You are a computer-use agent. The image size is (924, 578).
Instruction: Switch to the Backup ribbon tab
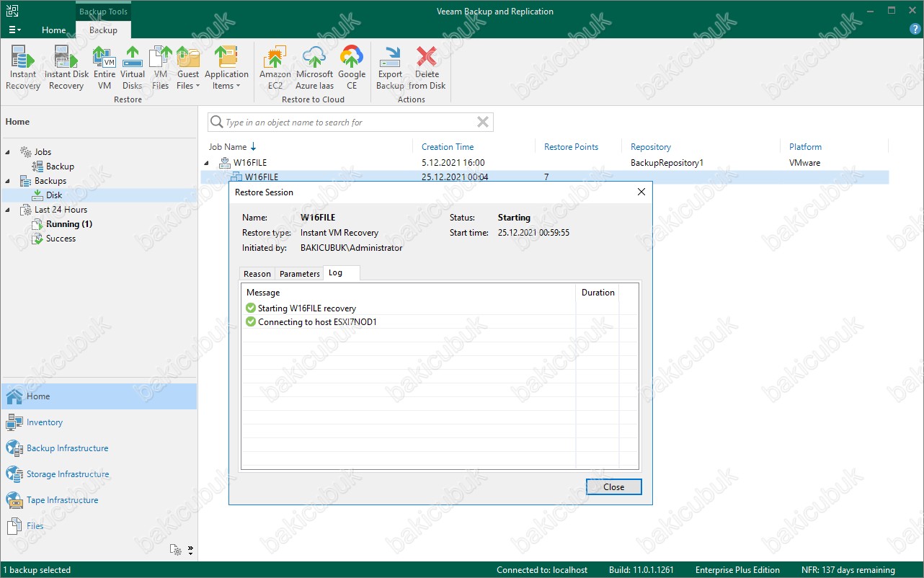pos(103,30)
